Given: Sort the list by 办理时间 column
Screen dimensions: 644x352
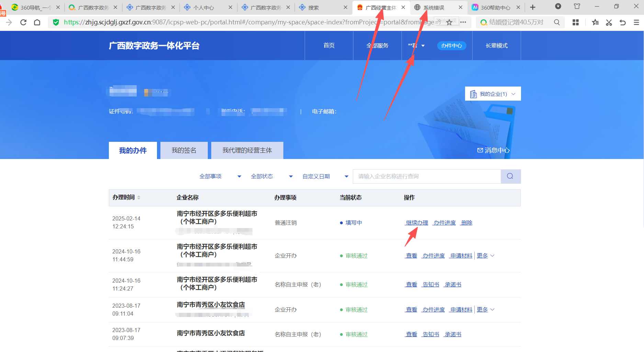Looking at the screenshot, I should pyautogui.click(x=139, y=197).
